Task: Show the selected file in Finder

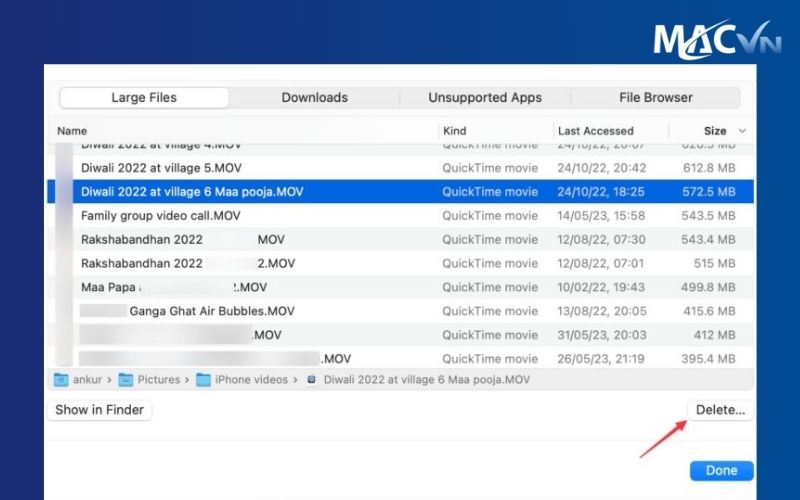Action: (99, 410)
